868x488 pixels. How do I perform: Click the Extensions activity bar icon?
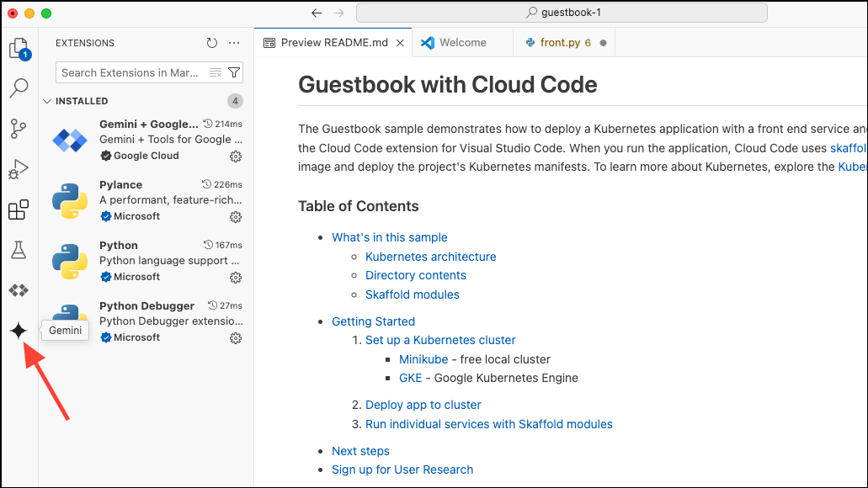[19, 210]
